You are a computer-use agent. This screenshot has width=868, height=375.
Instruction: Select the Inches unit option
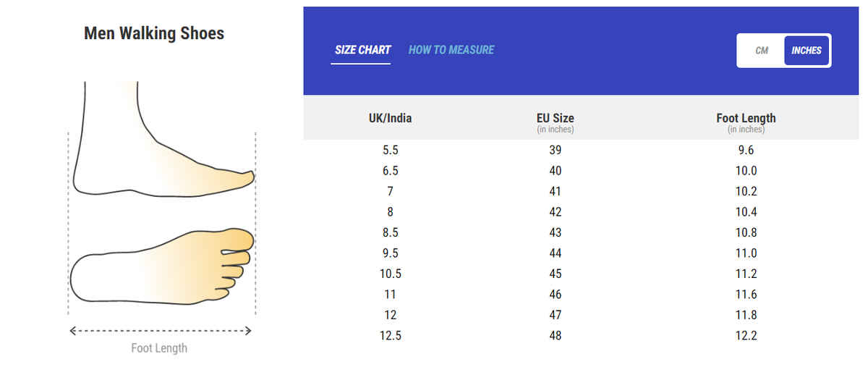(806, 51)
